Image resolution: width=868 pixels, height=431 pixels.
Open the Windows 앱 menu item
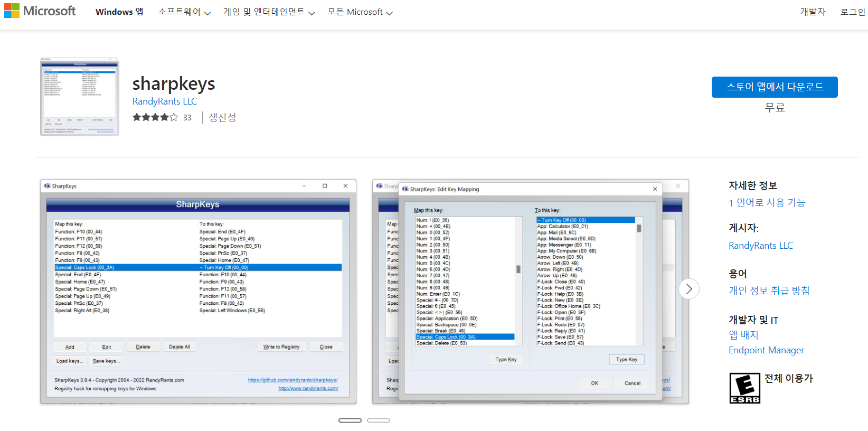click(x=119, y=12)
